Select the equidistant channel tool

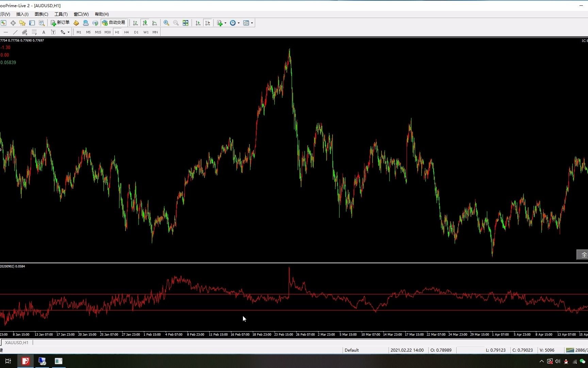tap(24, 32)
